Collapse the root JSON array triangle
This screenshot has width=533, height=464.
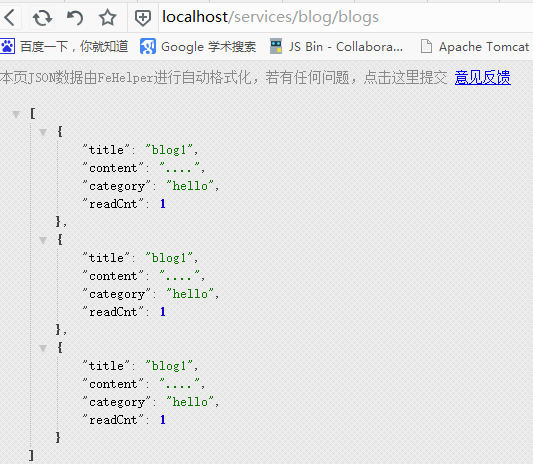tap(16, 114)
